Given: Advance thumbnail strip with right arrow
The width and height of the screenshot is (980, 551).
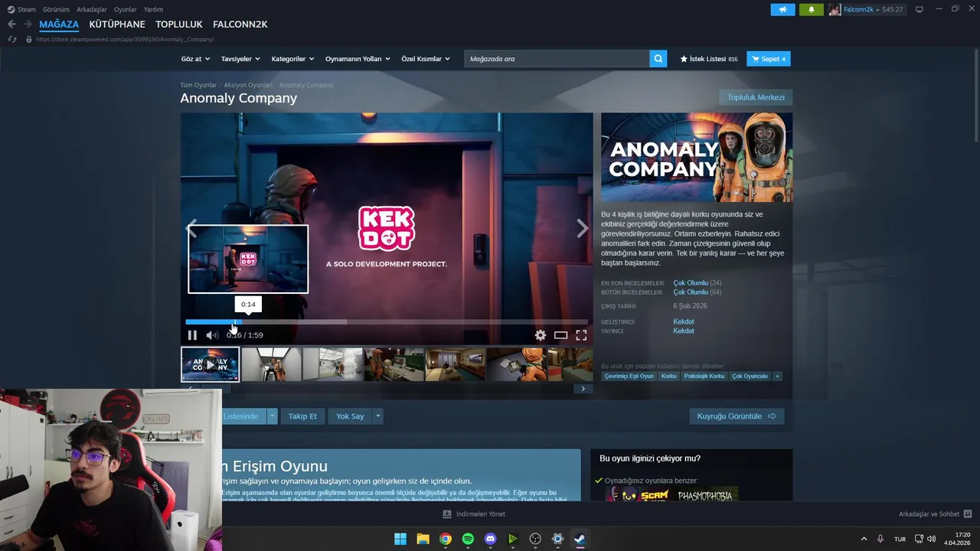Looking at the screenshot, I should [x=583, y=389].
